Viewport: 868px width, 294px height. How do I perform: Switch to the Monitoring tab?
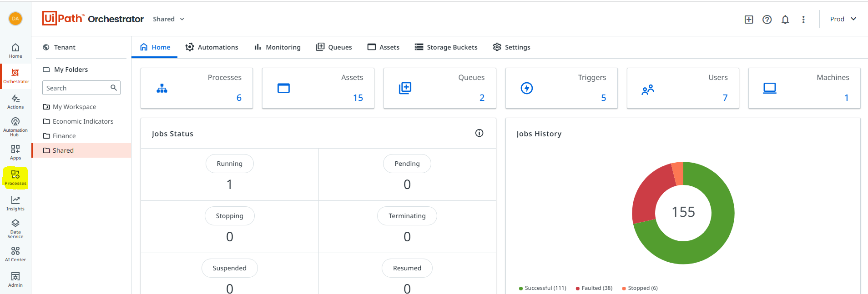coord(278,47)
